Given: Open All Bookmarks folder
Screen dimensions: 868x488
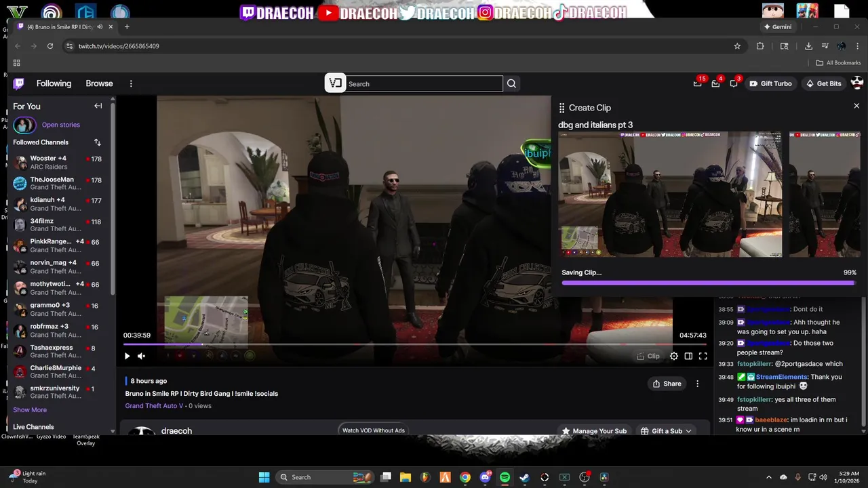Looking at the screenshot, I should pyautogui.click(x=838, y=62).
